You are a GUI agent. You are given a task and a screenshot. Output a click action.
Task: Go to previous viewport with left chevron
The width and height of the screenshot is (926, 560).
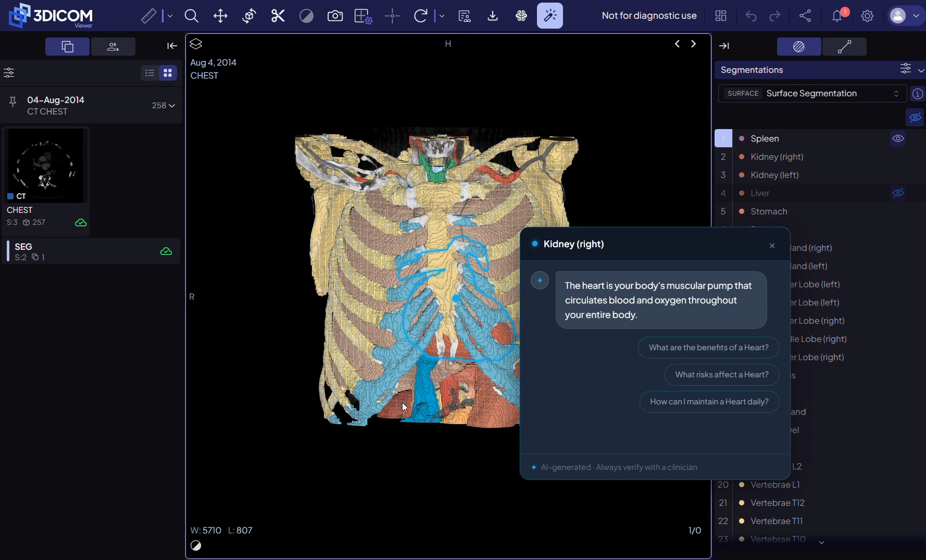[677, 44]
